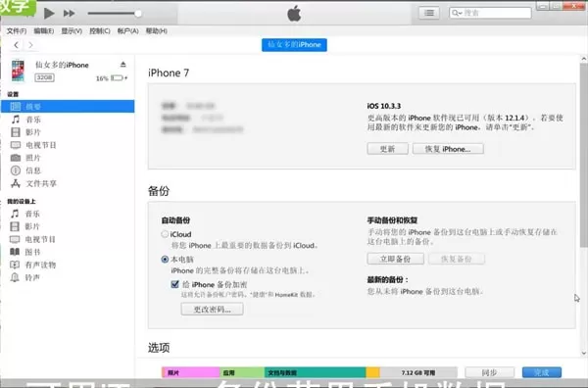This screenshot has height=388, width=588.
Task: Open the 帐户(A) menu
Action: coord(127,30)
